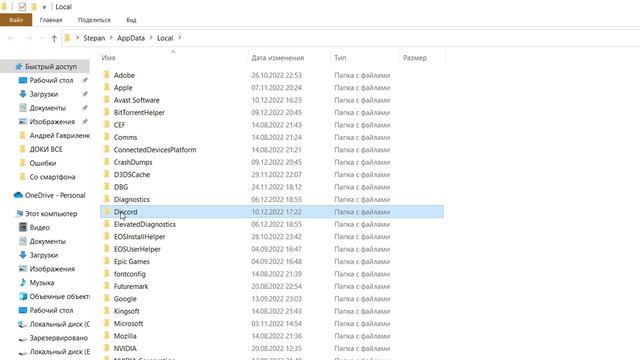
Task: Sort by the Тип column header
Action: click(x=340, y=58)
